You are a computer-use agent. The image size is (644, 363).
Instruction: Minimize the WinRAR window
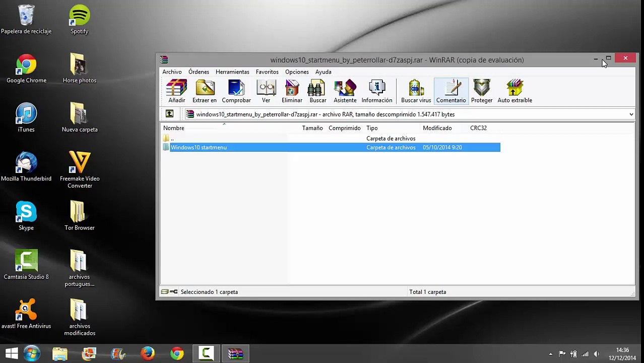596,59
